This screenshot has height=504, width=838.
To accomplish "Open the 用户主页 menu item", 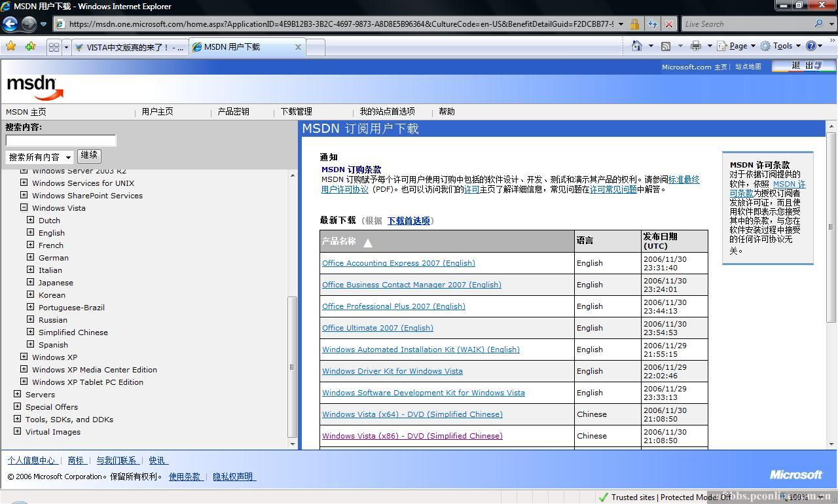I will [158, 111].
